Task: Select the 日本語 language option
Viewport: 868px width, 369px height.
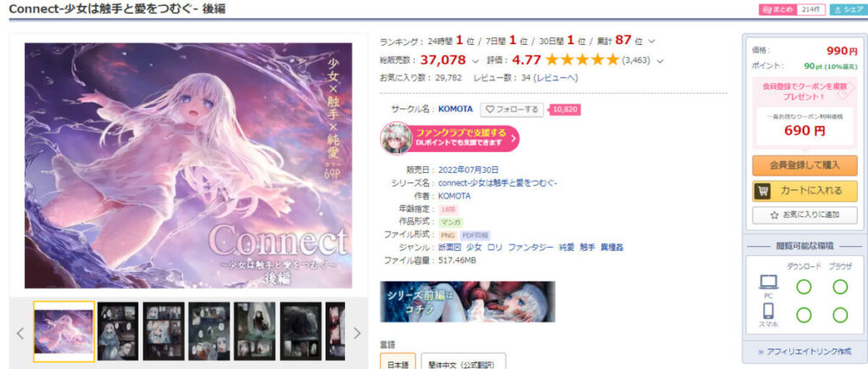Action: 397,363
